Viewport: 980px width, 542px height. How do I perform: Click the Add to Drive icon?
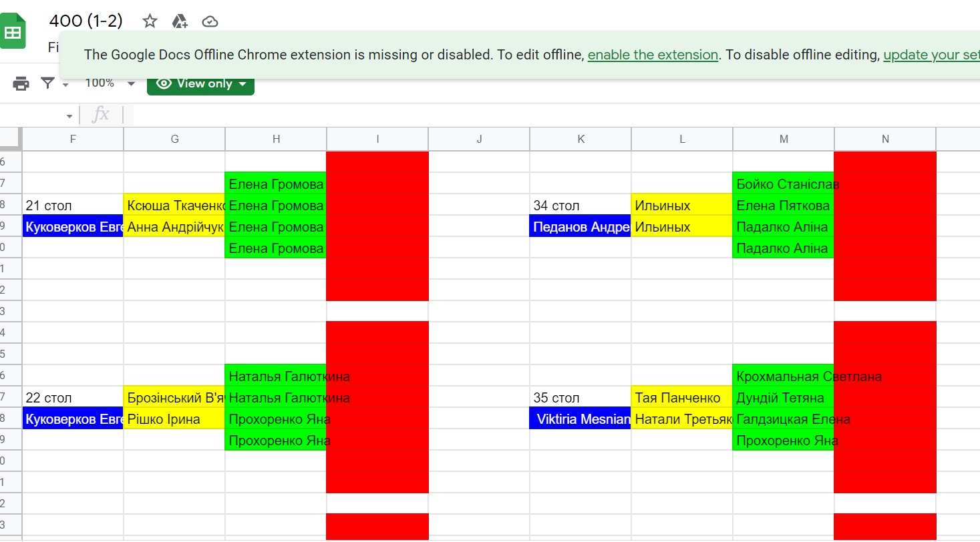coord(180,21)
